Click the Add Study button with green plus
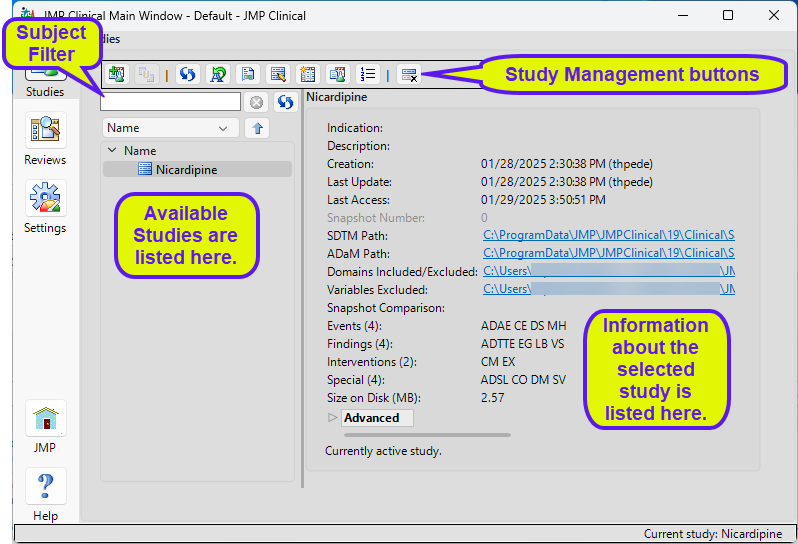The image size is (798, 544). pos(117,74)
